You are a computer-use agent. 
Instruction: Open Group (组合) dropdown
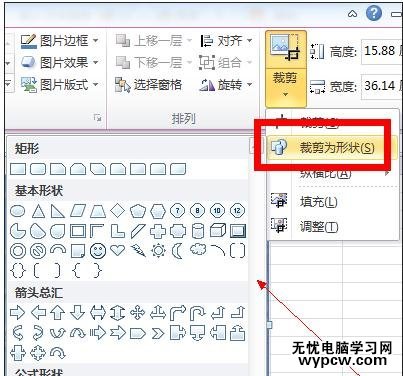point(225,62)
